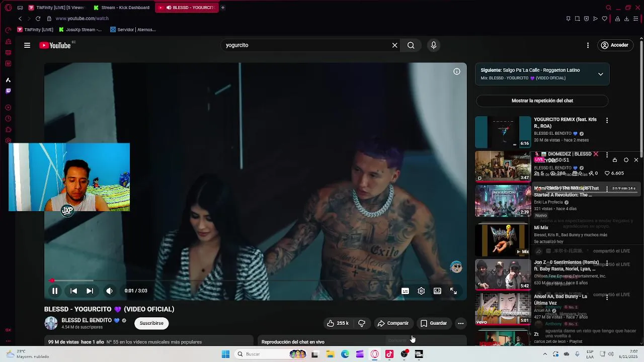644x362 pixels.
Task: Open JosuXp Stream bookmark
Action: tap(80, 30)
